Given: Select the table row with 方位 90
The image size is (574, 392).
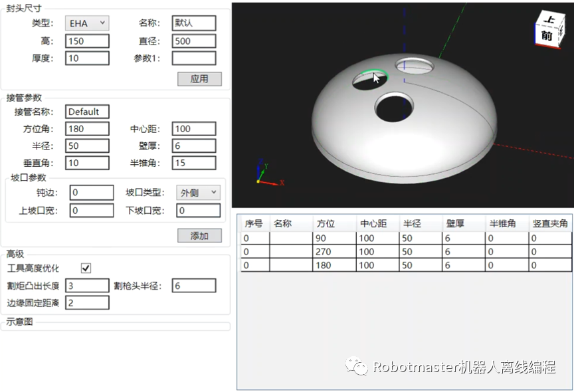Looking at the screenshot, I should (405, 239).
